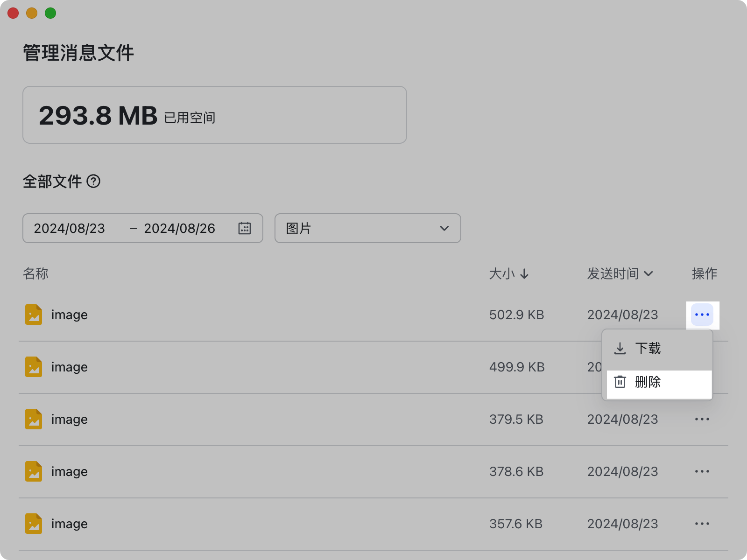The image size is (747, 560).
Task: Click the start date 2024/08/23 field
Action: (x=70, y=228)
